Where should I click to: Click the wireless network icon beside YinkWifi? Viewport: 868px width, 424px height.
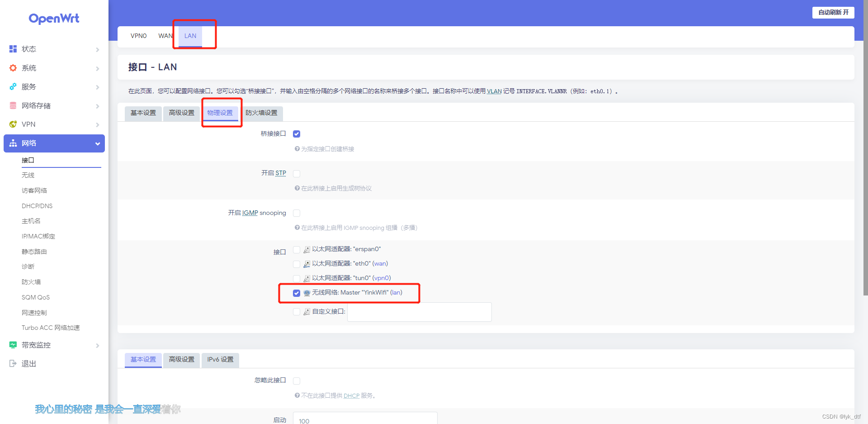click(307, 293)
